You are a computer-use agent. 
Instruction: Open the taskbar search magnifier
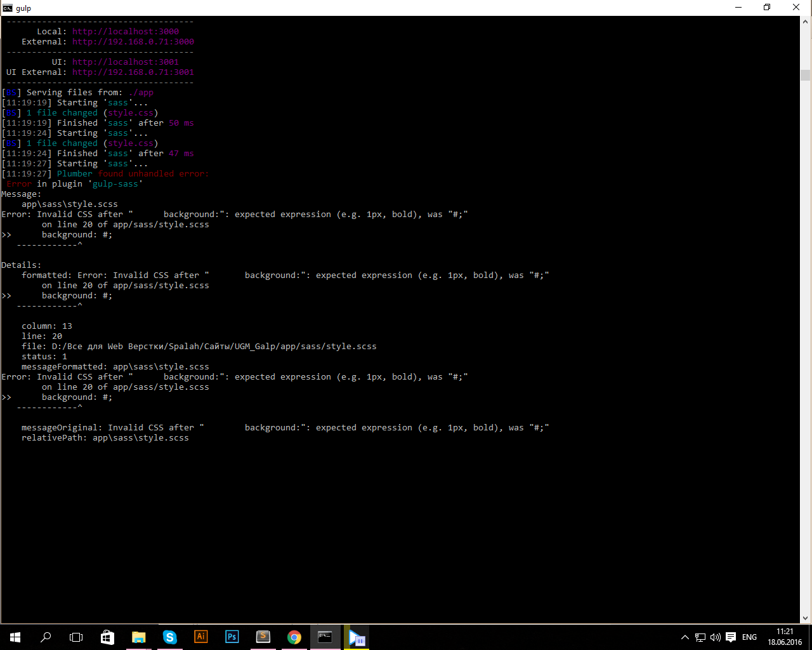click(46, 637)
